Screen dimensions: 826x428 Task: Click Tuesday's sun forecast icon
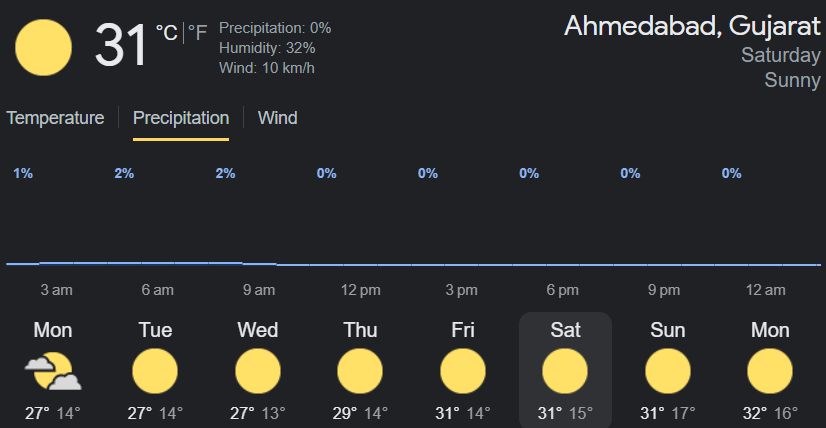[156, 372]
